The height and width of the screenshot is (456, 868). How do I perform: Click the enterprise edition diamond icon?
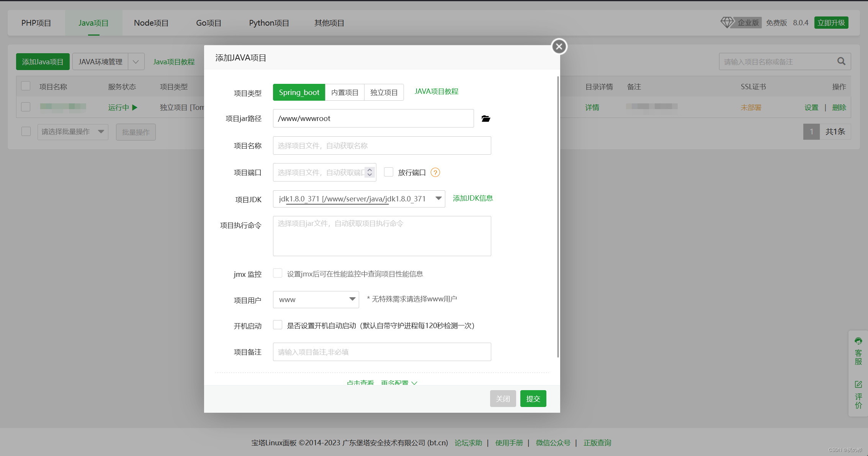pyautogui.click(x=727, y=23)
